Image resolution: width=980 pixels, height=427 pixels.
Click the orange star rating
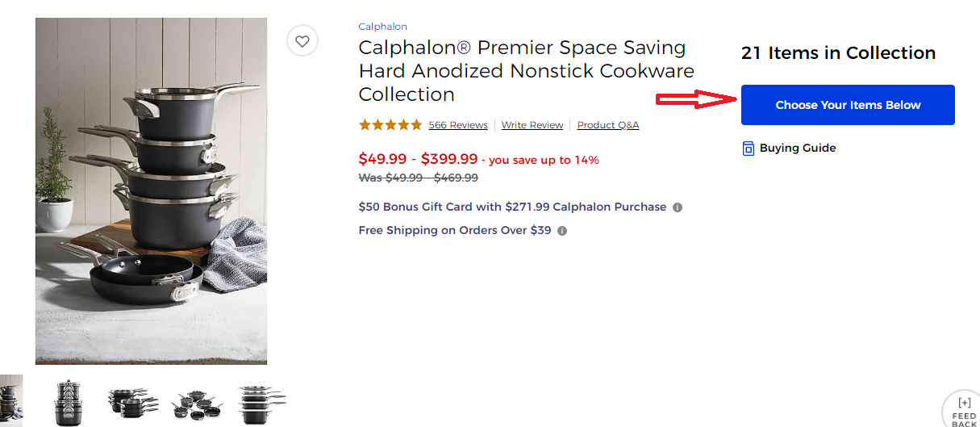tap(390, 125)
